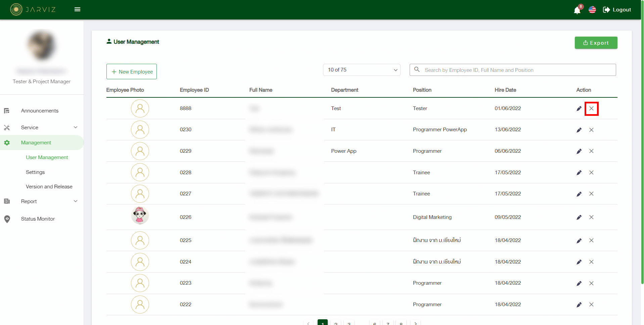The image size is (644, 325).
Task: Open the notification bell
Action: [x=577, y=10]
